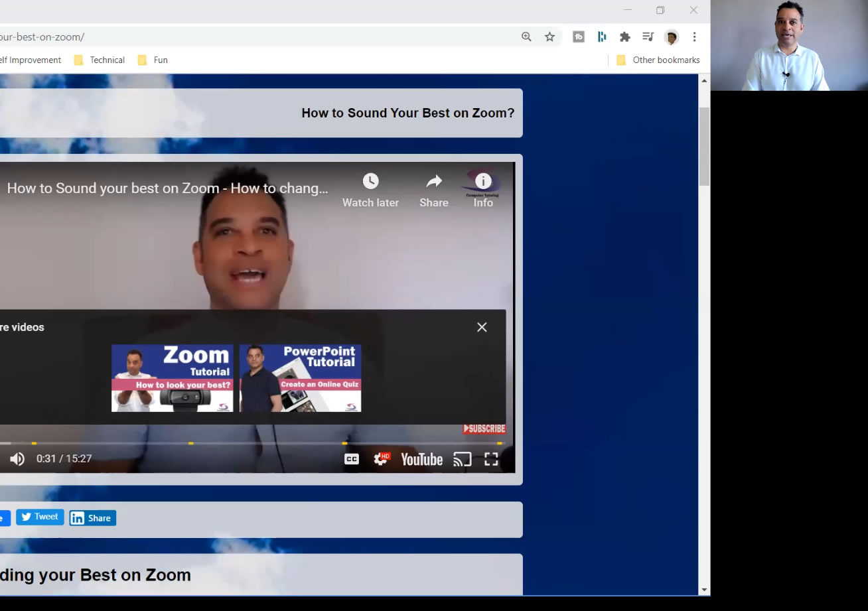Watch on YouTube via the logo
The height and width of the screenshot is (611, 868).
point(422,459)
